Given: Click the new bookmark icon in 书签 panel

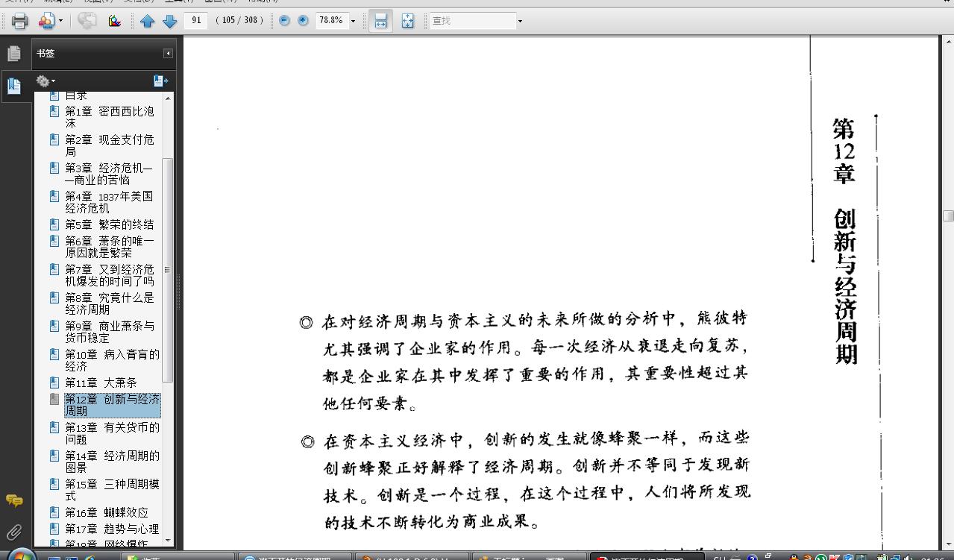Looking at the screenshot, I should coord(160,81).
